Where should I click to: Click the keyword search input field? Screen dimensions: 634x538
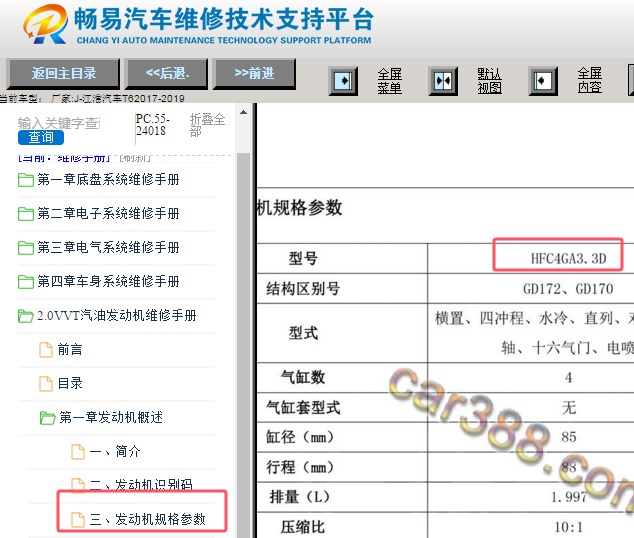[x=59, y=123]
